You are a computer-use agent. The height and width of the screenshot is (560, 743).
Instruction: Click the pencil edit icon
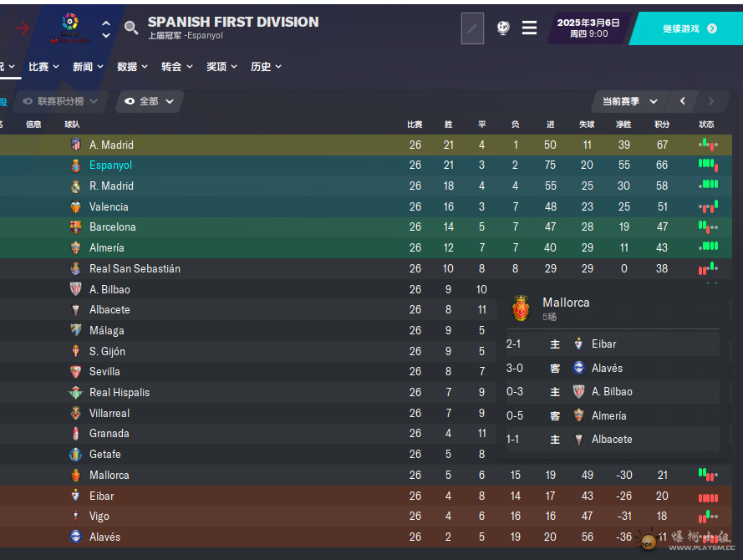click(472, 28)
